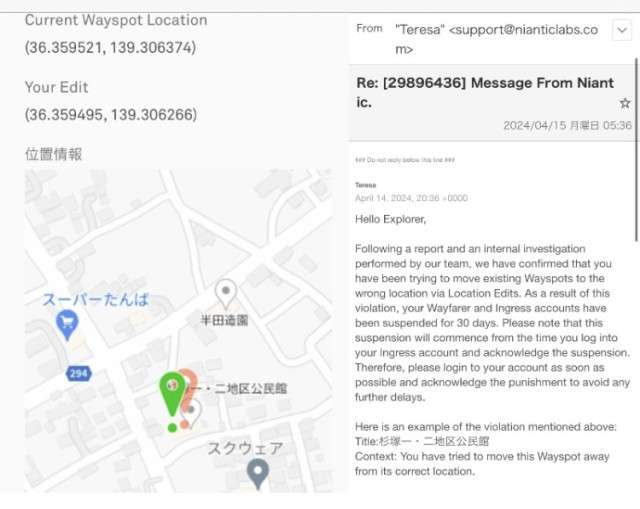Click the スーパーたんば map label
Image resolution: width=640 pixels, height=509 pixels.
coord(96,300)
